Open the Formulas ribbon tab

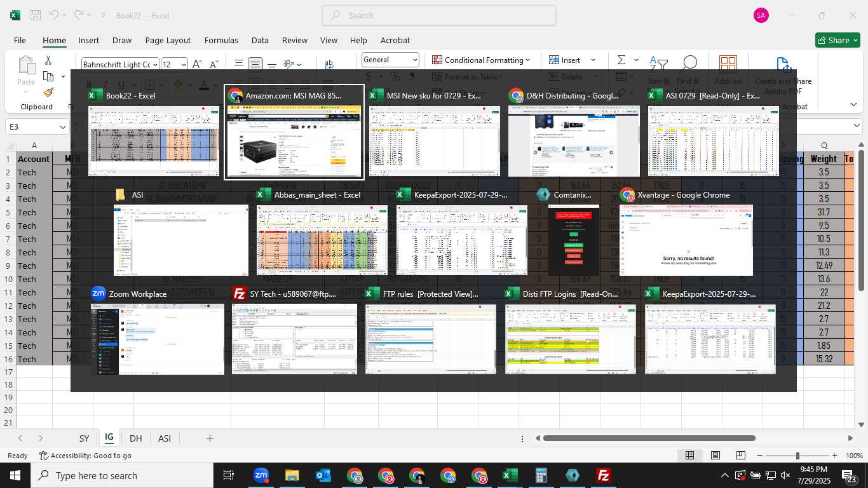point(221,40)
